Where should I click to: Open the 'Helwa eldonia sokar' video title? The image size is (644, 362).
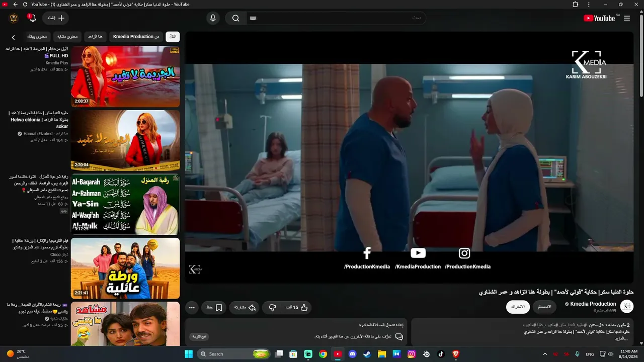pos(39,120)
